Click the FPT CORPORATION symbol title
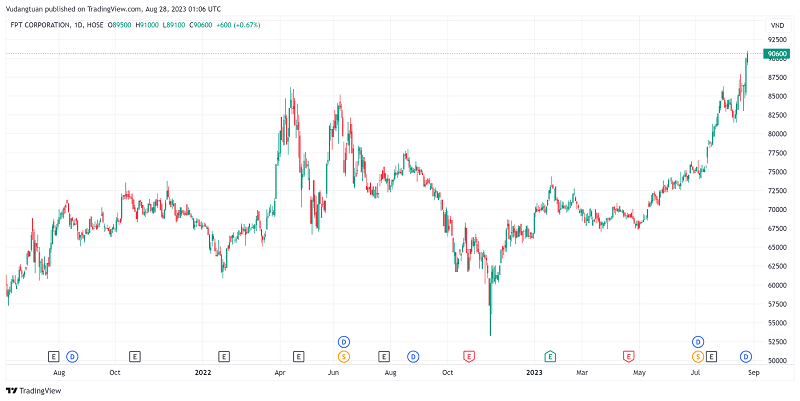800x401 pixels. tap(47, 25)
